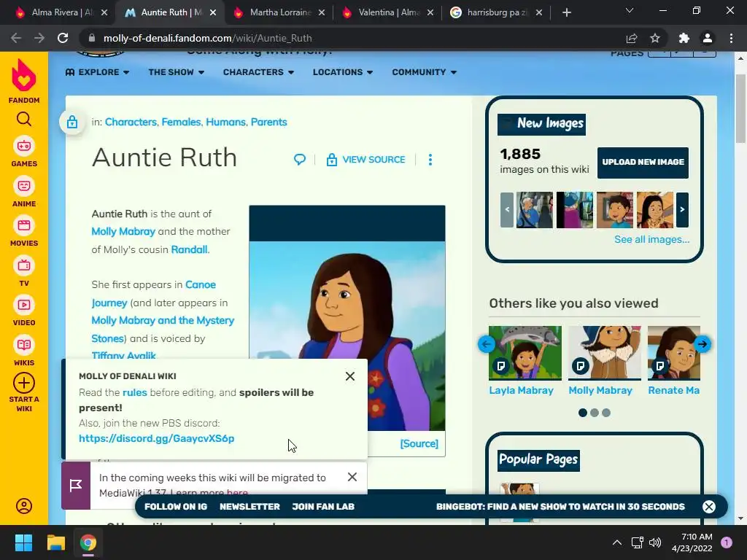Viewport: 747px width, 560px height.
Task: Open volume control in system tray
Action: coord(656,542)
